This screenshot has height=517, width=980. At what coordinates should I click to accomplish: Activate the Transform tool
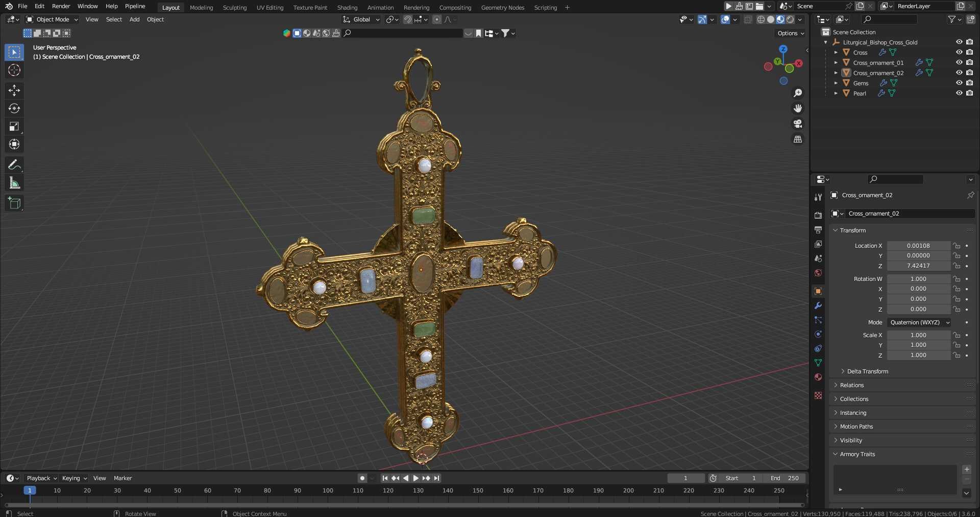14,144
